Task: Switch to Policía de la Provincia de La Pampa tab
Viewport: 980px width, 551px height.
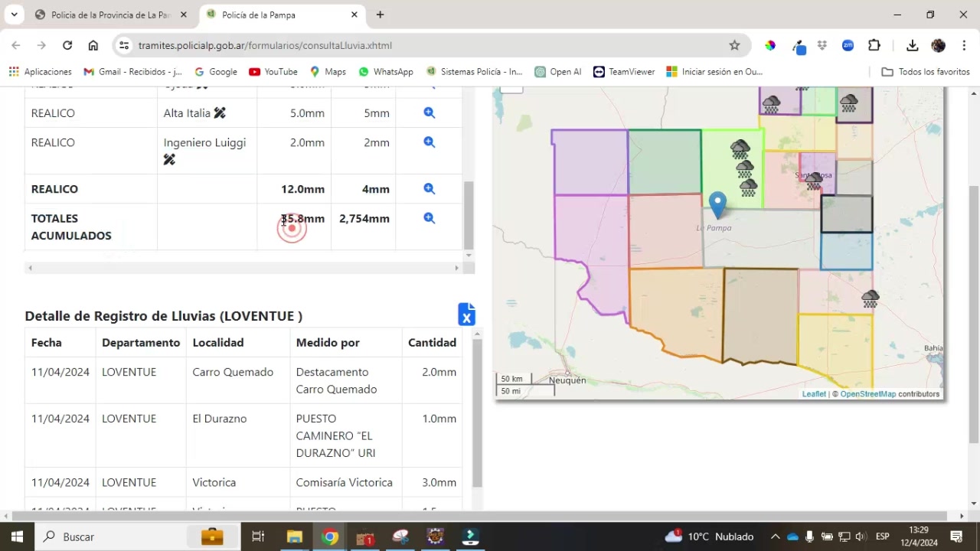Action: [x=111, y=15]
